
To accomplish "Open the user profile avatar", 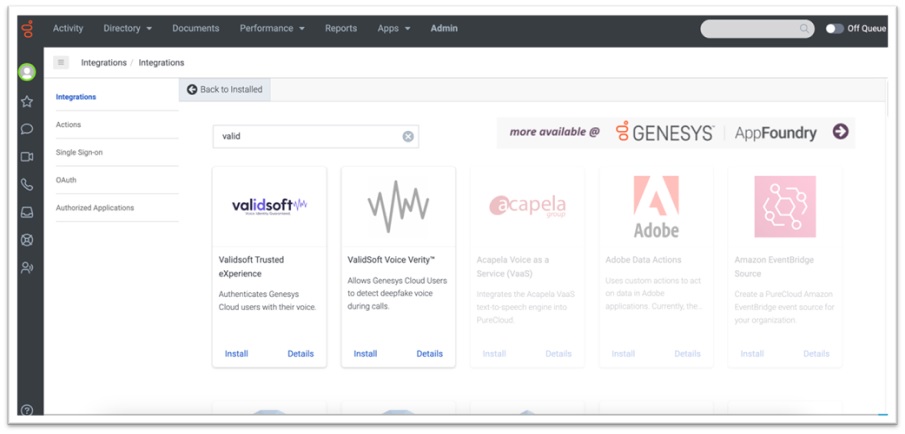I will [x=27, y=72].
